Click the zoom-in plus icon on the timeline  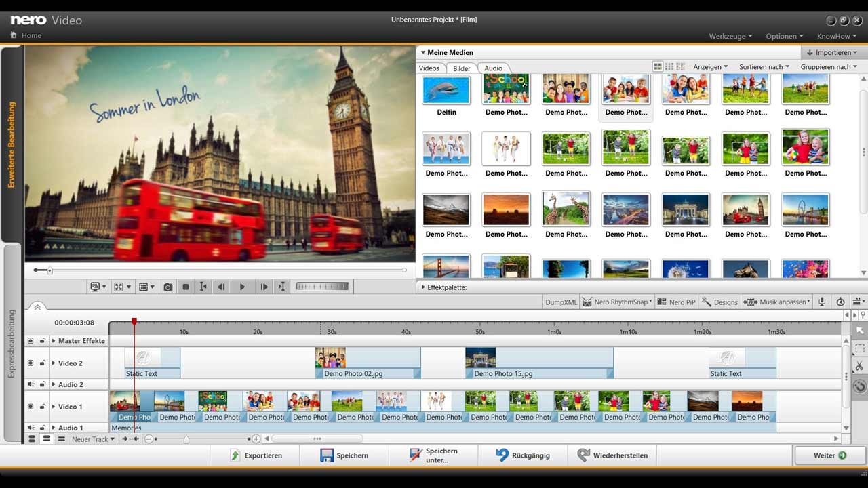point(256,439)
